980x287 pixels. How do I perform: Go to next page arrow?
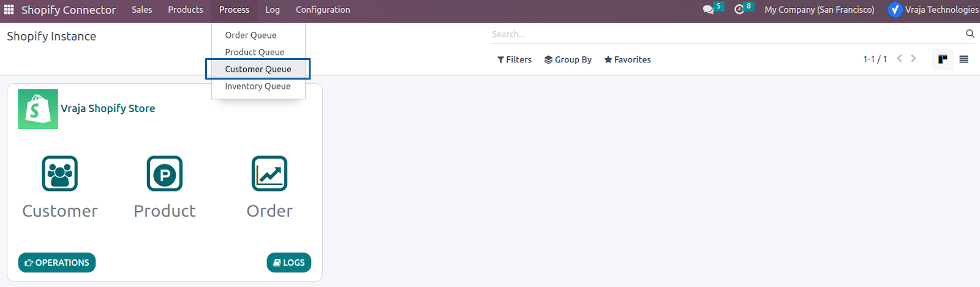[x=913, y=59]
